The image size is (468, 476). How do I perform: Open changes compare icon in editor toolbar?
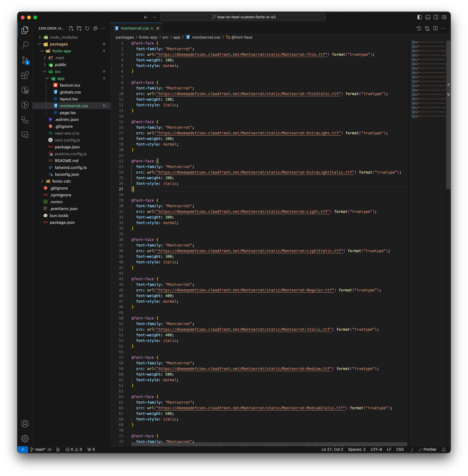427,28
